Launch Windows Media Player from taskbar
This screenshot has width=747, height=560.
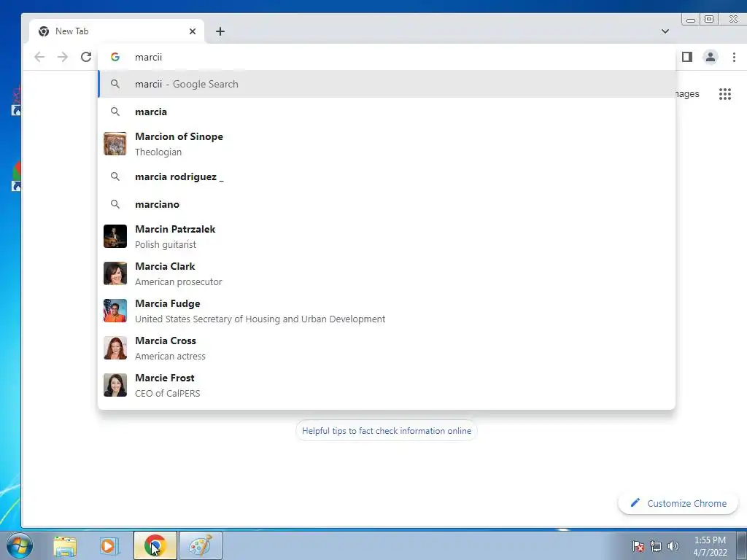[x=109, y=546]
